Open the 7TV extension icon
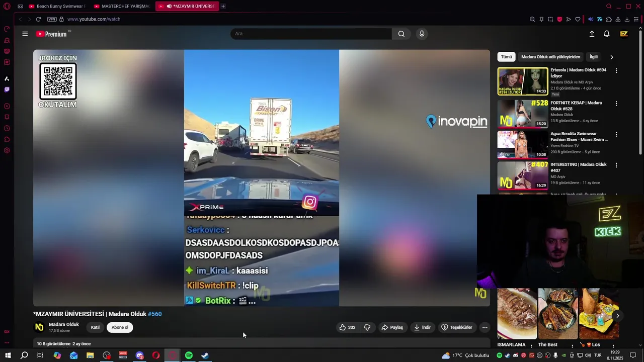Viewport: 644px width, 362px height. point(600,19)
